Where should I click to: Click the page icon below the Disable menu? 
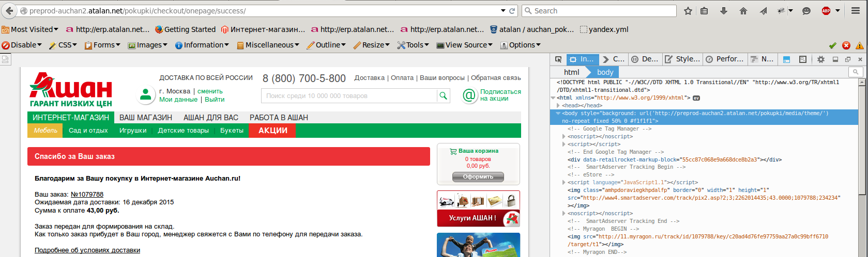5,59
